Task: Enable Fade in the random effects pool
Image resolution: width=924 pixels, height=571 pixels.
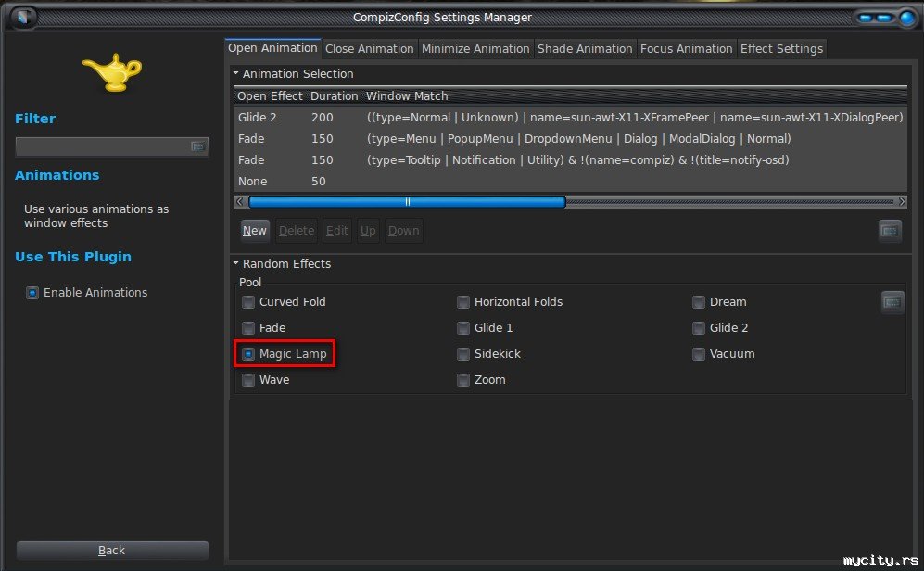Action: tap(248, 328)
